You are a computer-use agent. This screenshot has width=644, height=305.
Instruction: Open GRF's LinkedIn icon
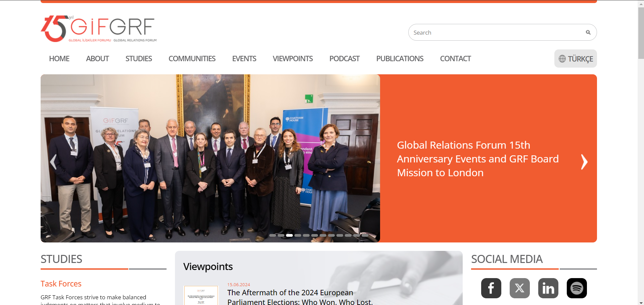pyautogui.click(x=548, y=288)
